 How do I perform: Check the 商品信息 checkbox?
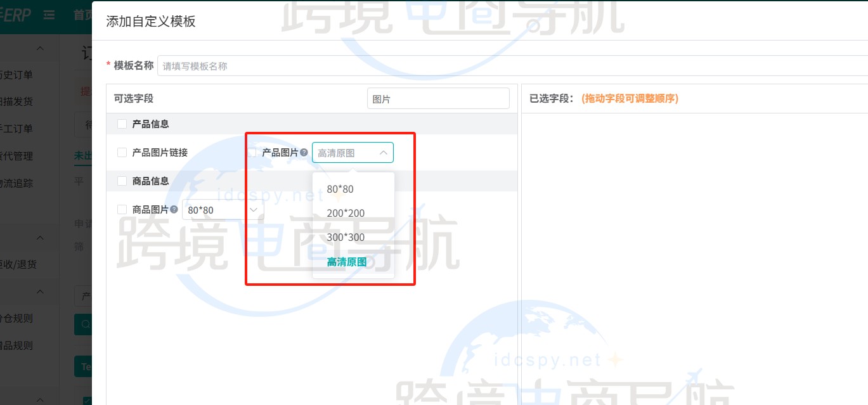(x=121, y=181)
